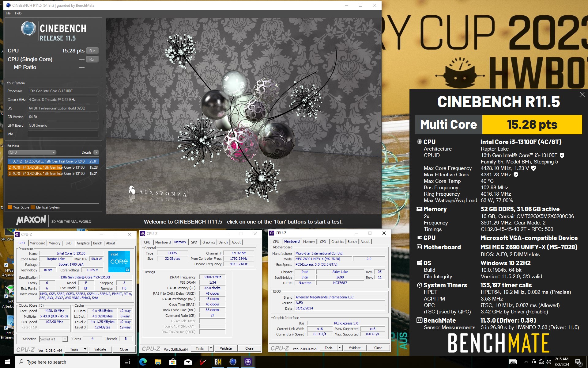Open CPU tab in middle CPU-Z window
Screen dimensions: 588x368
(147, 242)
